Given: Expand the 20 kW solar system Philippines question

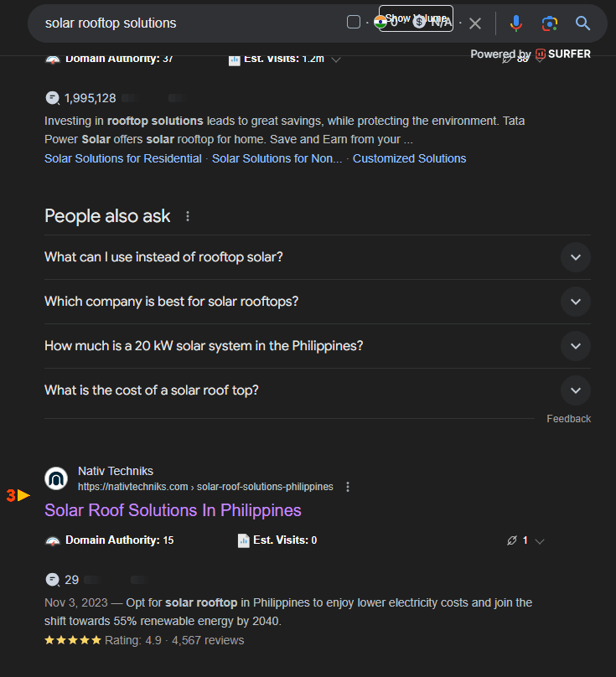Looking at the screenshot, I should coord(575,346).
